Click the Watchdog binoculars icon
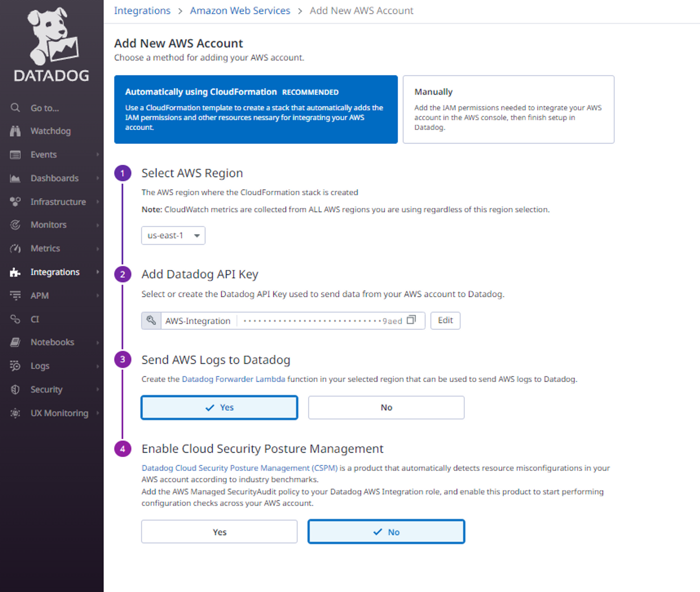Viewport: 700px width, 592px height. coord(15,131)
